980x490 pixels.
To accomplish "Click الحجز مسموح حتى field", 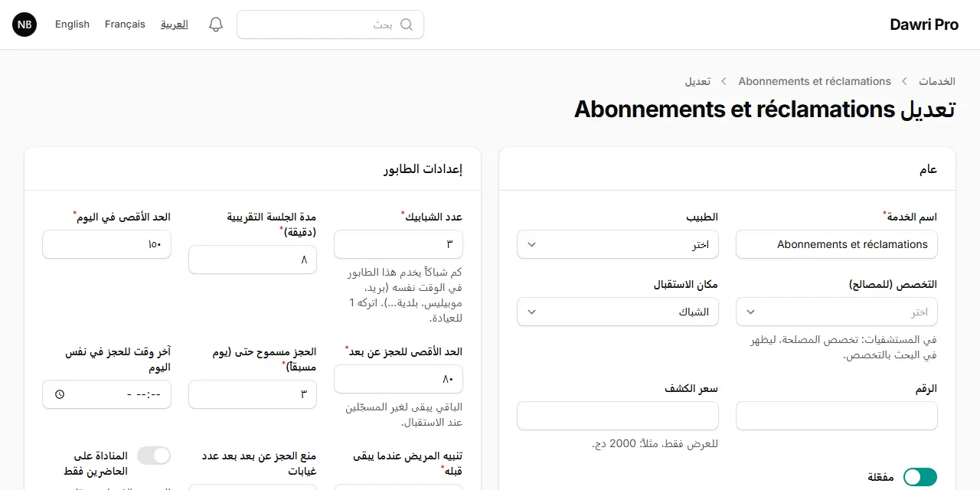I will pos(253,394).
